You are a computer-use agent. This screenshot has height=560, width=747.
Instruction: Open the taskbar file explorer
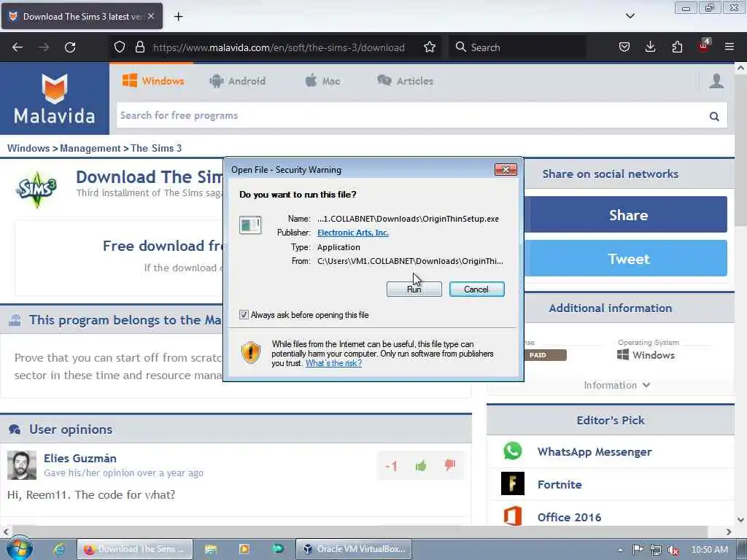(x=211, y=549)
